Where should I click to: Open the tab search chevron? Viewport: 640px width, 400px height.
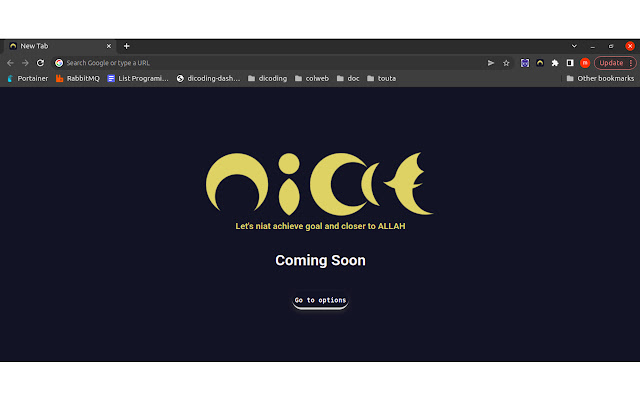(574, 46)
